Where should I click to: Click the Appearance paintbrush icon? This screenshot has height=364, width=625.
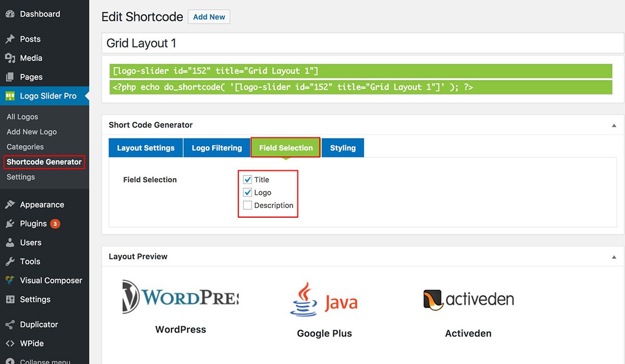pyautogui.click(x=10, y=205)
